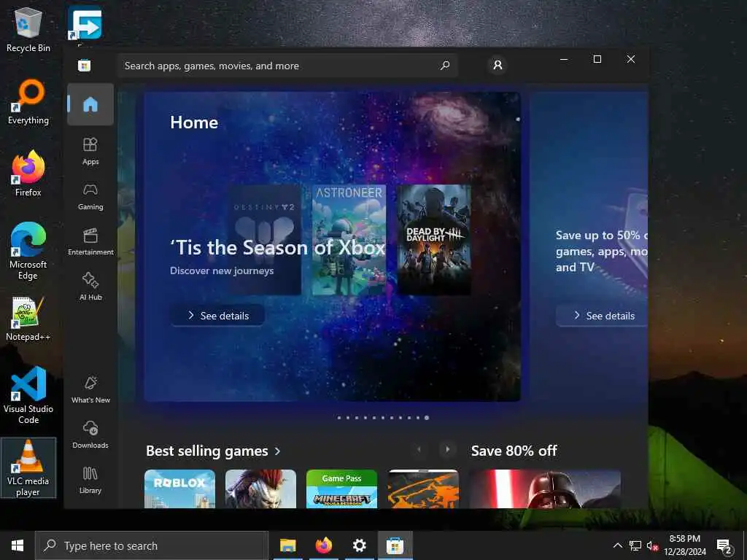The height and width of the screenshot is (560, 747).
Task: Open the orange tiger game tile
Action: pyautogui.click(x=423, y=489)
